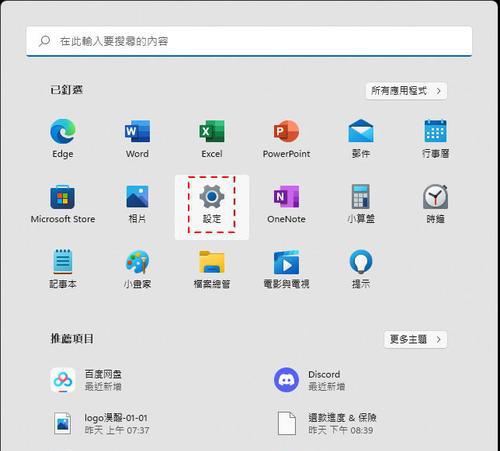Click the magnifier icon in search bar
Viewport: 500px width, 451px height.
click(x=44, y=41)
